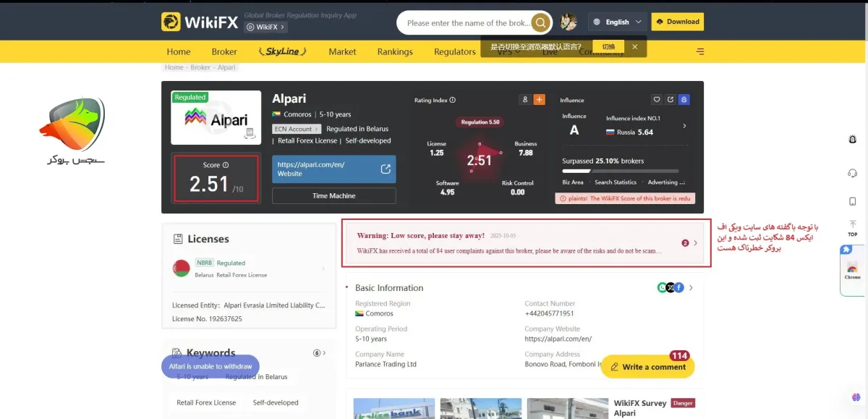Viewport: 868px width, 419px height.
Task: Click 'Alfari is unable to withdraw' bubble
Action: pos(210,366)
